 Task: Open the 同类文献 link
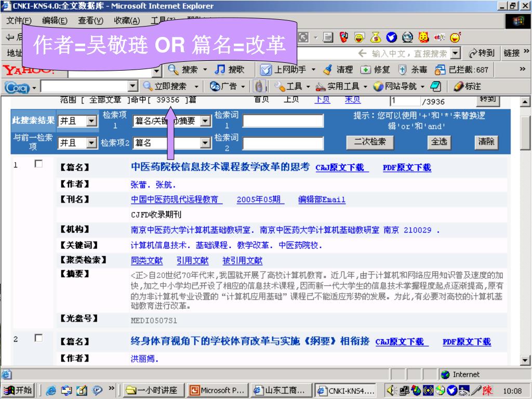[x=147, y=261]
